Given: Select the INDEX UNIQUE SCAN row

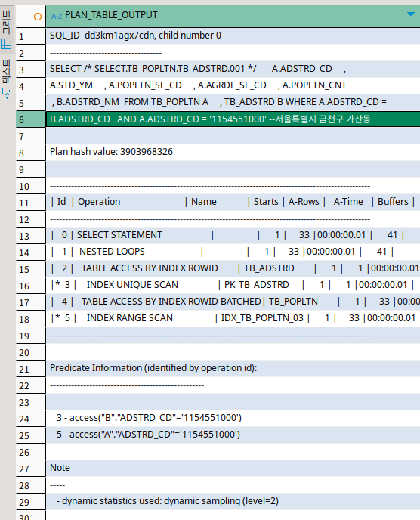Looking at the screenshot, I should click(233, 285).
